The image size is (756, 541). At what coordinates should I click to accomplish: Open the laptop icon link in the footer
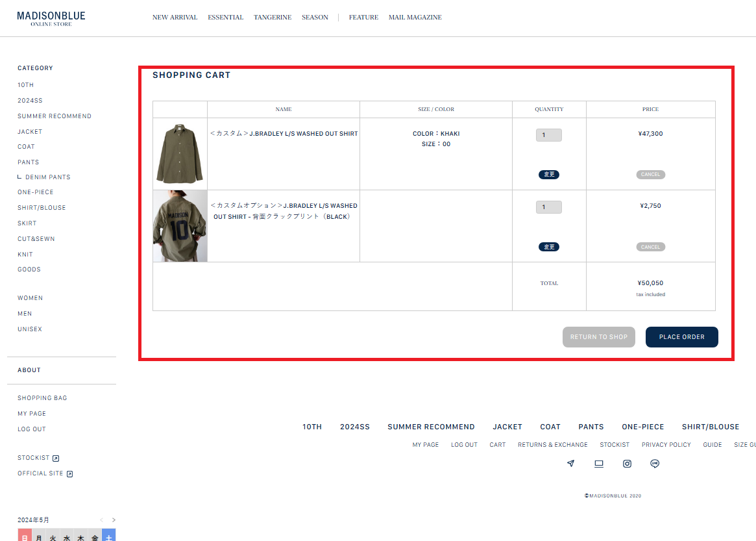coord(599,463)
